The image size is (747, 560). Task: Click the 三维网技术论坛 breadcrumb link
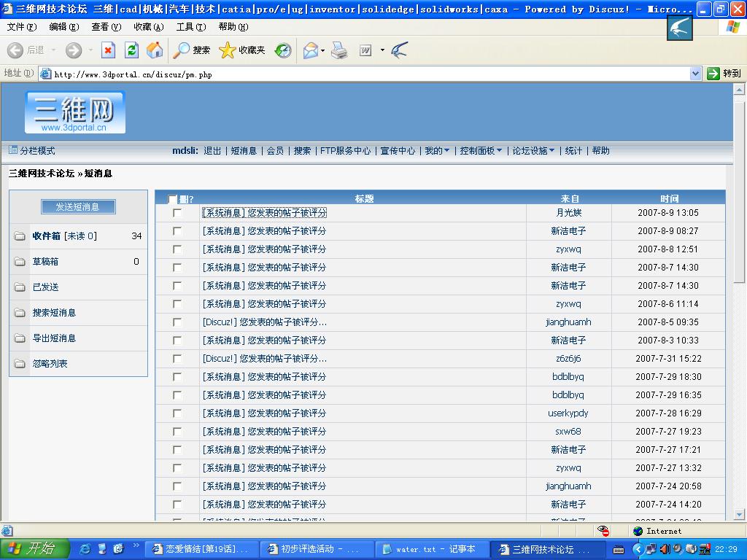click(42, 174)
